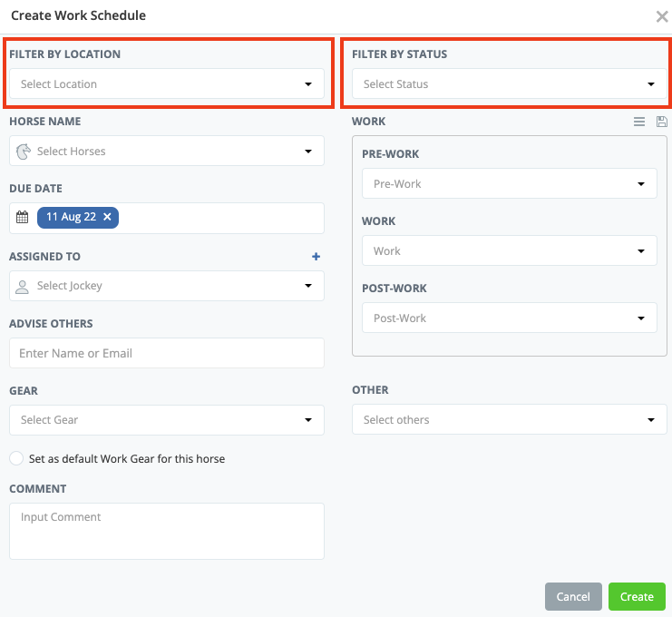The height and width of the screenshot is (617, 672).
Task: Open the Select Location dropdown
Action: point(167,84)
